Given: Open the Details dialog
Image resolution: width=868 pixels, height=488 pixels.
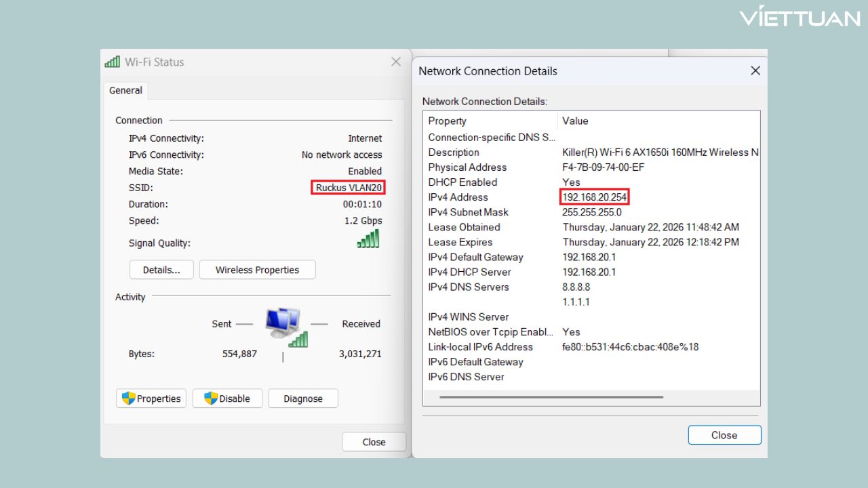Looking at the screenshot, I should 161,269.
